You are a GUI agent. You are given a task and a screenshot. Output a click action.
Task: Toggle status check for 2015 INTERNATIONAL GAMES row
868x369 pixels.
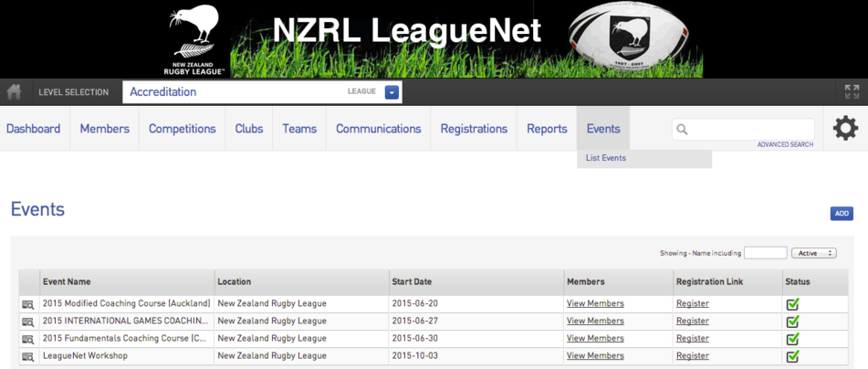click(793, 321)
